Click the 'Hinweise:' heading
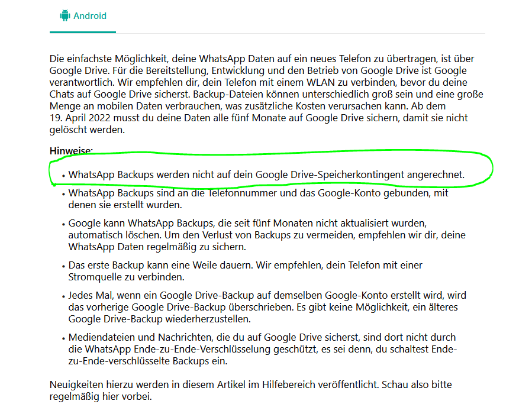Image resolution: width=532 pixels, height=417 pixels. pyautogui.click(x=71, y=151)
